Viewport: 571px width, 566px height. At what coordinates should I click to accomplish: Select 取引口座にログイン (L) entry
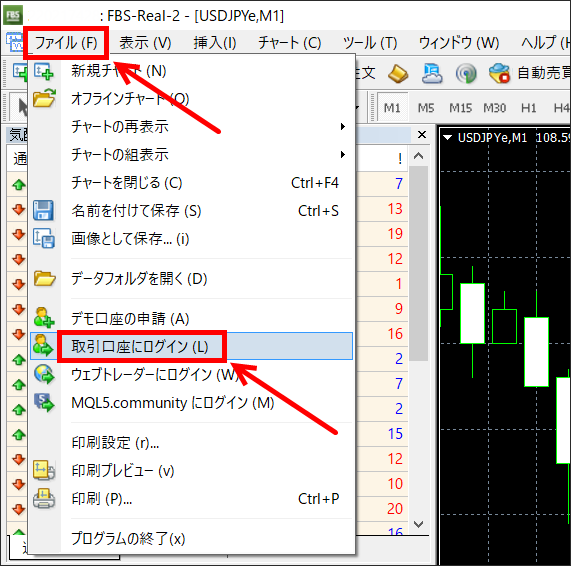192,346
